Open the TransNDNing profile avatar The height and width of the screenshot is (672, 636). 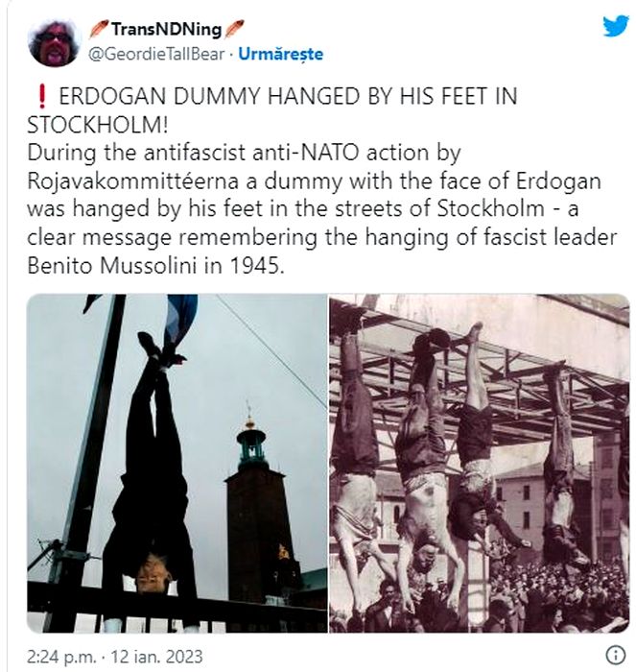click(x=55, y=42)
